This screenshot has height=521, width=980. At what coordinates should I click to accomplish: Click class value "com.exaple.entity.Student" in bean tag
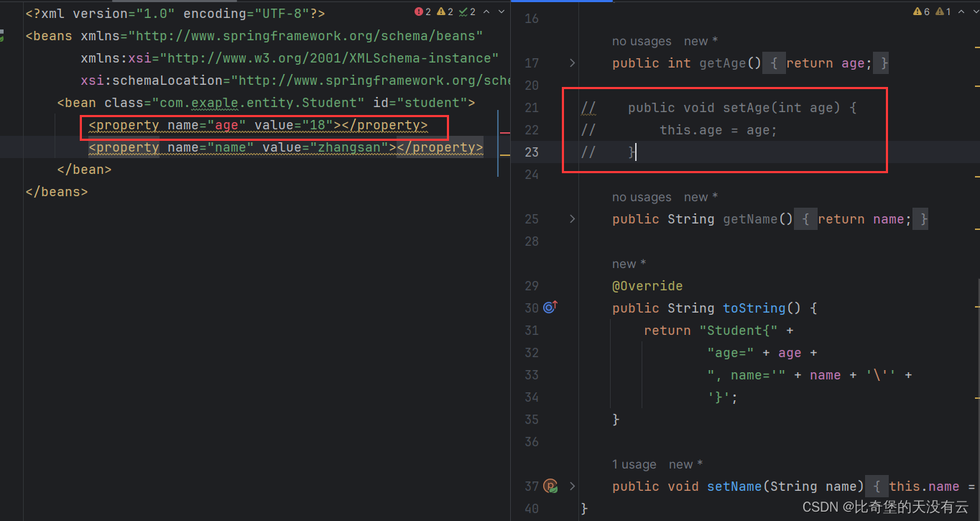click(x=258, y=103)
